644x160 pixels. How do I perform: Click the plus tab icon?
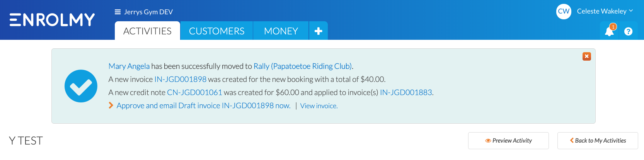coord(319,31)
